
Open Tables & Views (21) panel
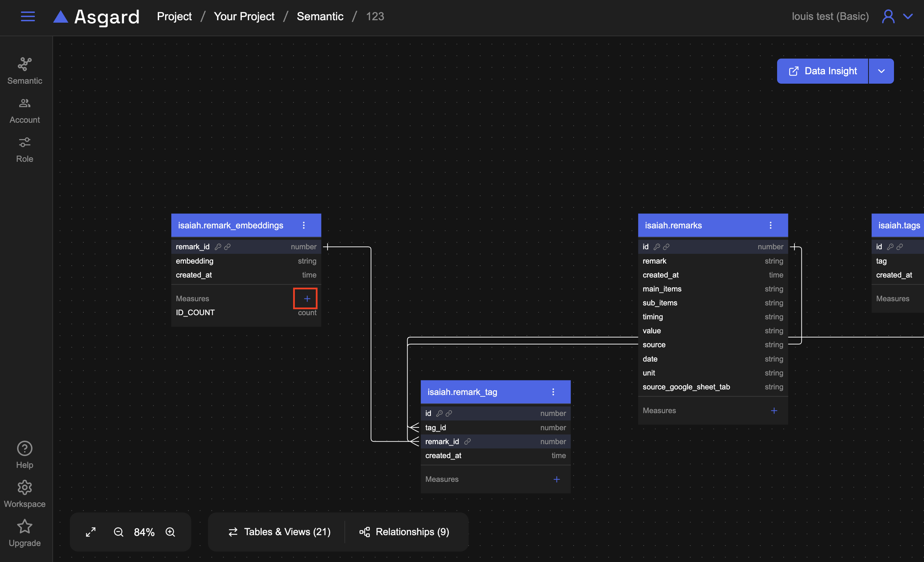tap(280, 532)
